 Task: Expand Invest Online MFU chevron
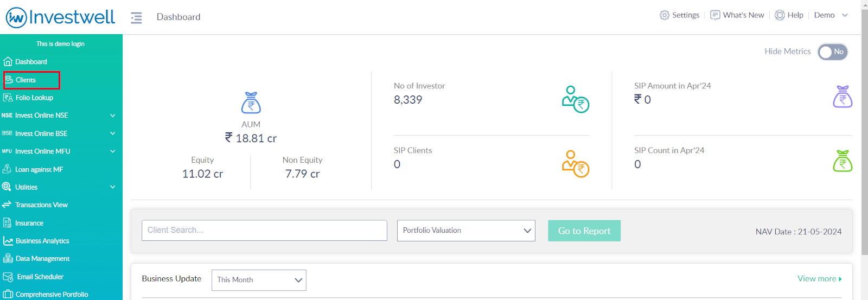coord(113,151)
